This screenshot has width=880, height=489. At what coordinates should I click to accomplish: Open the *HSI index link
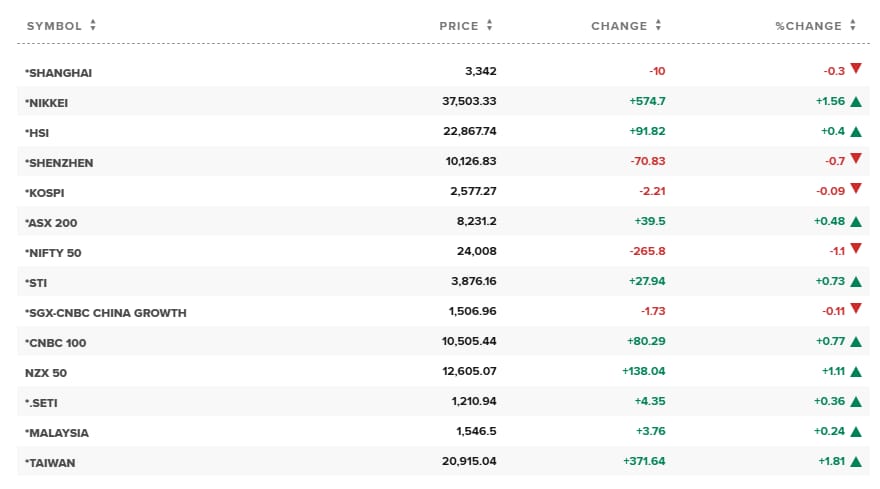click(40, 132)
